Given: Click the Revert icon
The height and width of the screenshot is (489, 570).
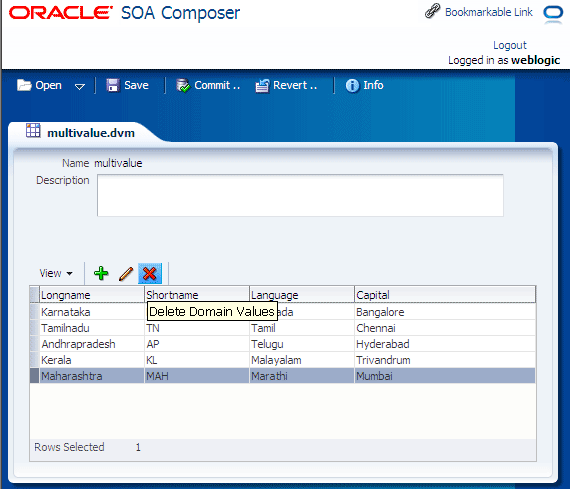Looking at the screenshot, I should click(x=262, y=86).
